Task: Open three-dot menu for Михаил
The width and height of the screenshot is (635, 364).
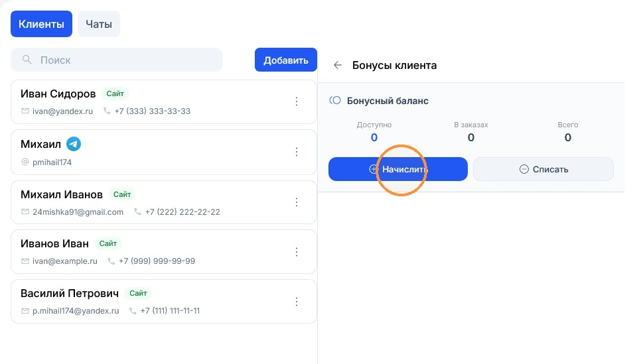Action: [297, 152]
